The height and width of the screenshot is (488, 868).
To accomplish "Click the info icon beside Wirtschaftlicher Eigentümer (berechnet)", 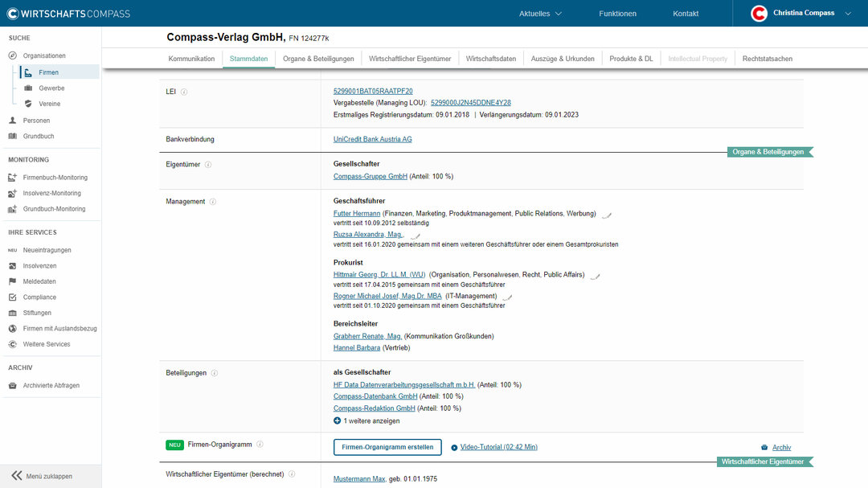I will pos(292,474).
